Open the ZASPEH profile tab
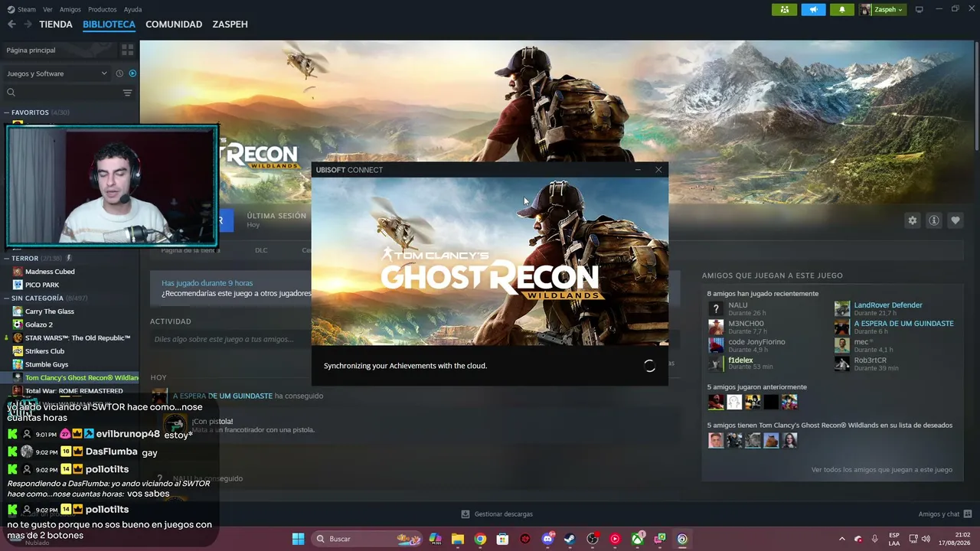This screenshot has width=980, height=551. click(x=230, y=24)
